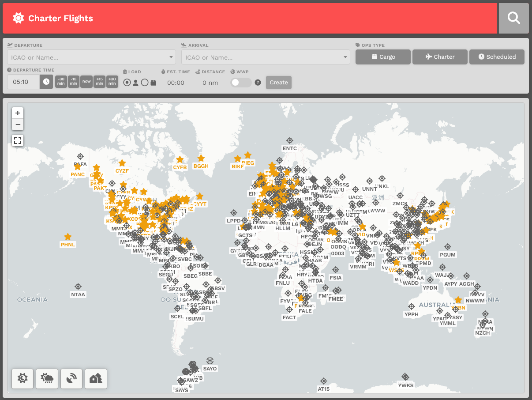Select the SCEL airport marker

click(x=177, y=309)
